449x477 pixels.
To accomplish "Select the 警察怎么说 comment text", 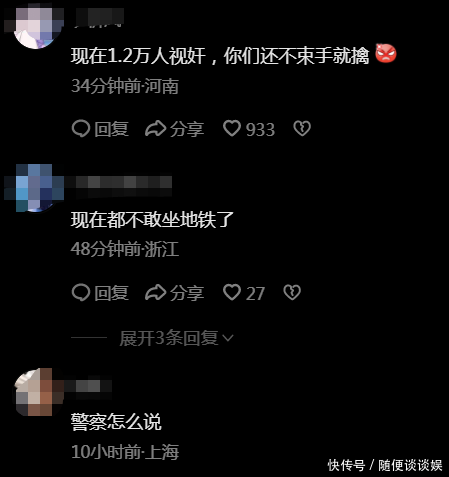I will coord(116,422).
